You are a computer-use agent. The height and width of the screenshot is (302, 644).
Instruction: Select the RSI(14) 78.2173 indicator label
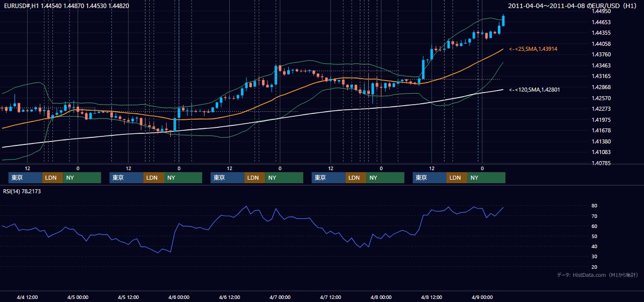(x=22, y=191)
